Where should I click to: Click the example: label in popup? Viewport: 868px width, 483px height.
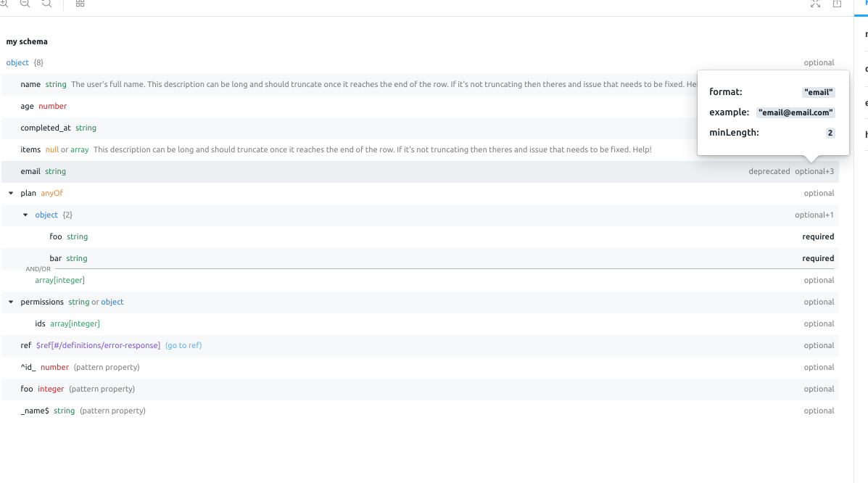coord(729,112)
